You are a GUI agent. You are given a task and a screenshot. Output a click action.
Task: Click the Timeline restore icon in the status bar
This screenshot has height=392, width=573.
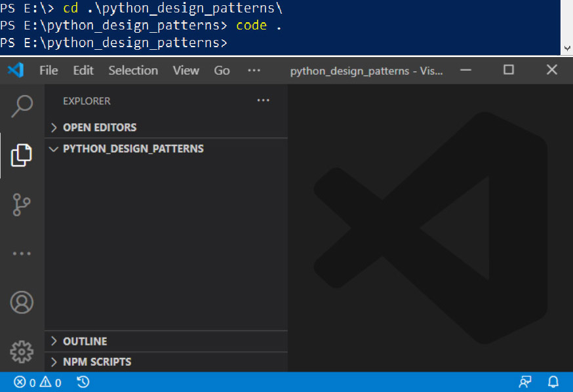pos(83,382)
